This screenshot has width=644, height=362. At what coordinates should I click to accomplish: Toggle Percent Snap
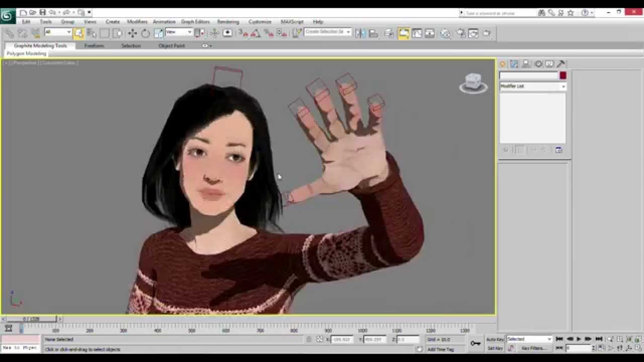point(269,33)
